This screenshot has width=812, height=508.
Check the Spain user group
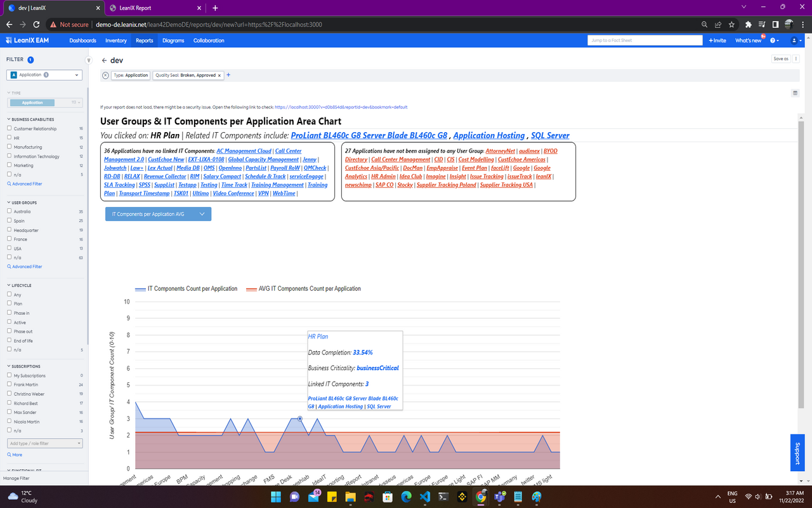(10, 220)
